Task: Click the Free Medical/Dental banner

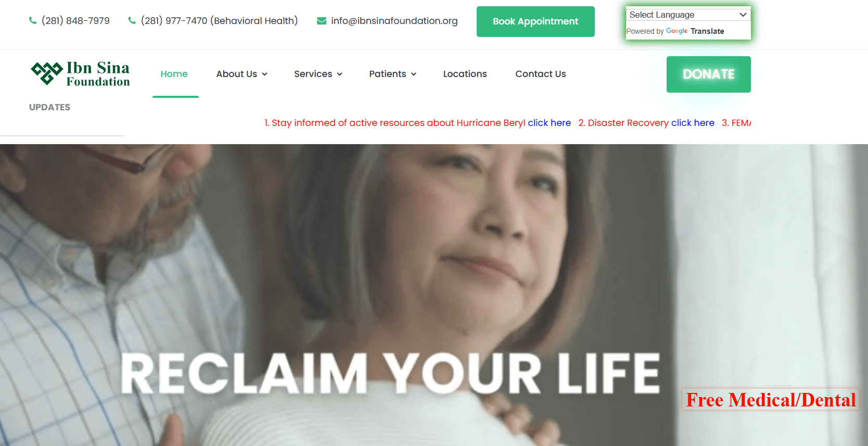Action: (x=771, y=400)
